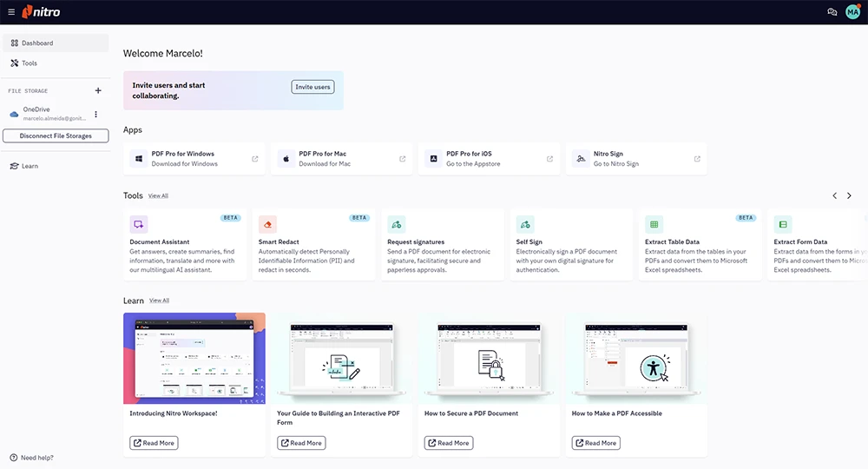868x469 pixels.
Task: Open the Document Assistant tool icon
Action: point(138,224)
